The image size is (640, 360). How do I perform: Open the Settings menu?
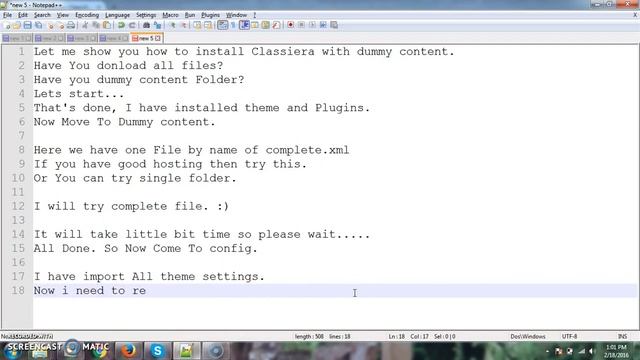click(146, 15)
